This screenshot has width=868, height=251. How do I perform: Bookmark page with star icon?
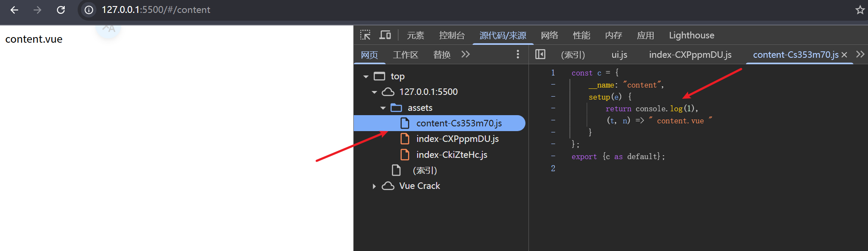[860, 10]
